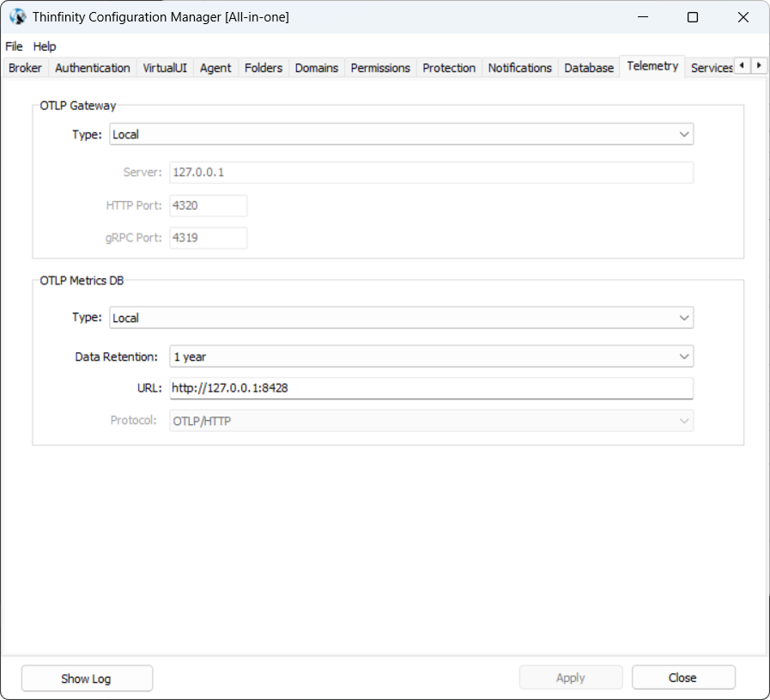770x700 pixels.
Task: Open the Domains tab
Action: coord(317,68)
